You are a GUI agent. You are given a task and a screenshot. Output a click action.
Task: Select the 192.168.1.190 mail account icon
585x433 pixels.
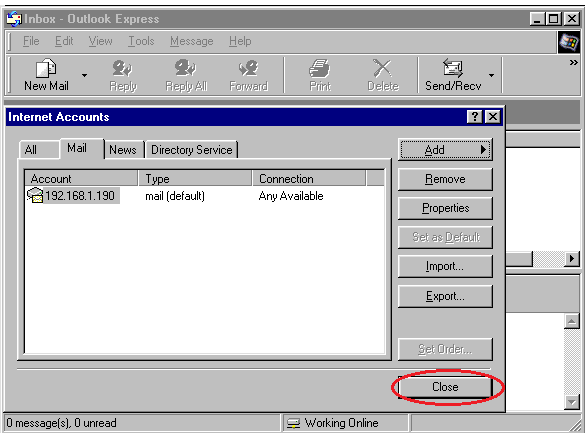coord(35,195)
